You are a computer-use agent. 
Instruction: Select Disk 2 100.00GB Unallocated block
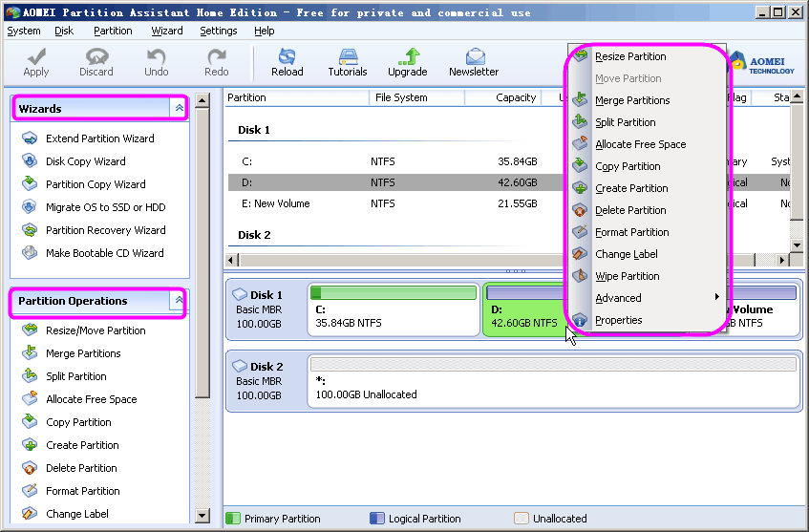[554, 381]
